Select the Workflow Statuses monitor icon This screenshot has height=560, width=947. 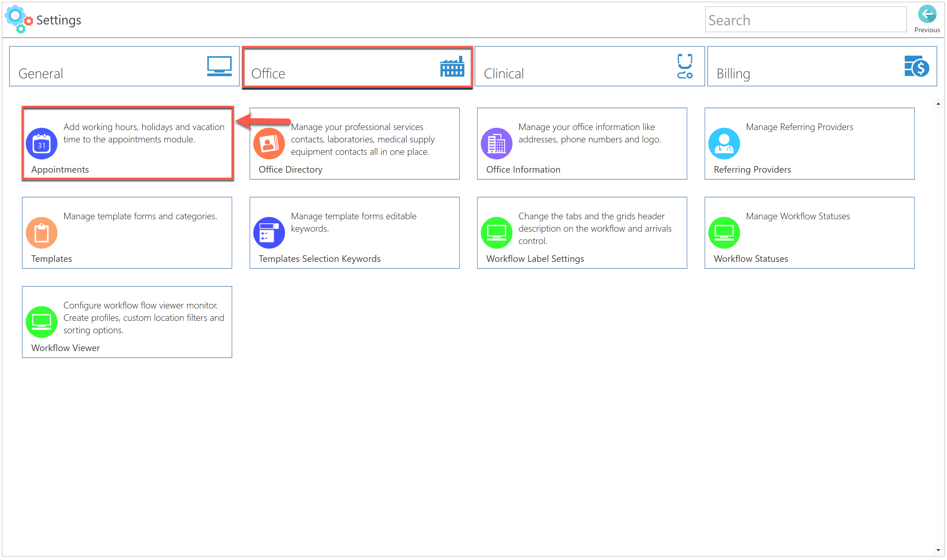pyautogui.click(x=724, y=233)
